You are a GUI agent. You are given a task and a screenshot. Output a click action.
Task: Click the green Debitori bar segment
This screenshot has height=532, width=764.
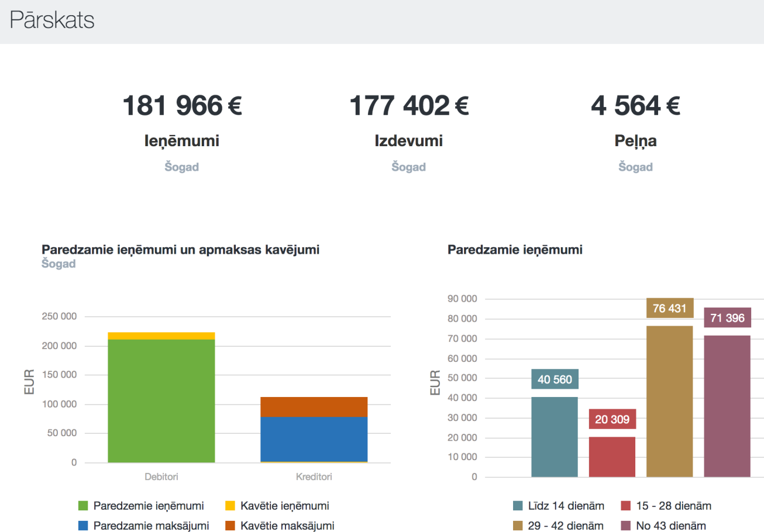click(x=161, y=401)
